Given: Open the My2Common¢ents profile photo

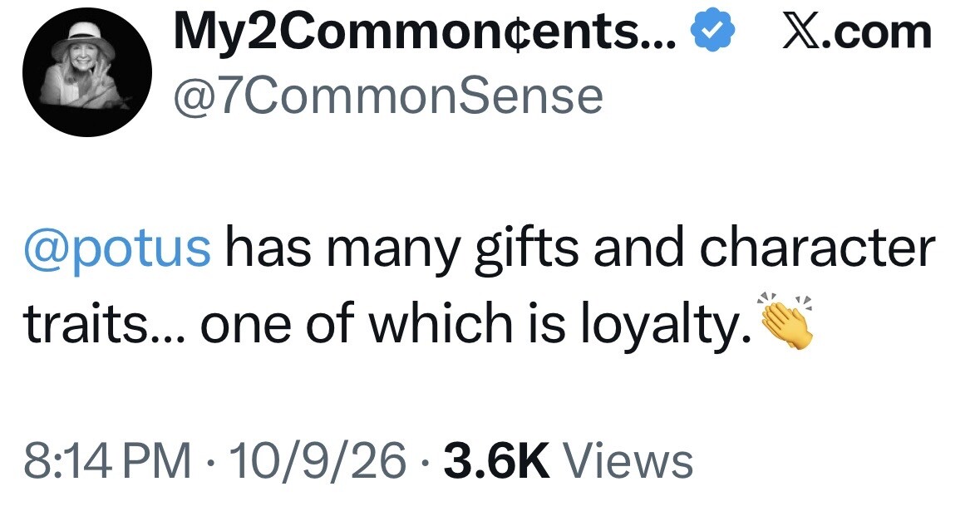Looking at the screenshot, I should coord(87,73).
